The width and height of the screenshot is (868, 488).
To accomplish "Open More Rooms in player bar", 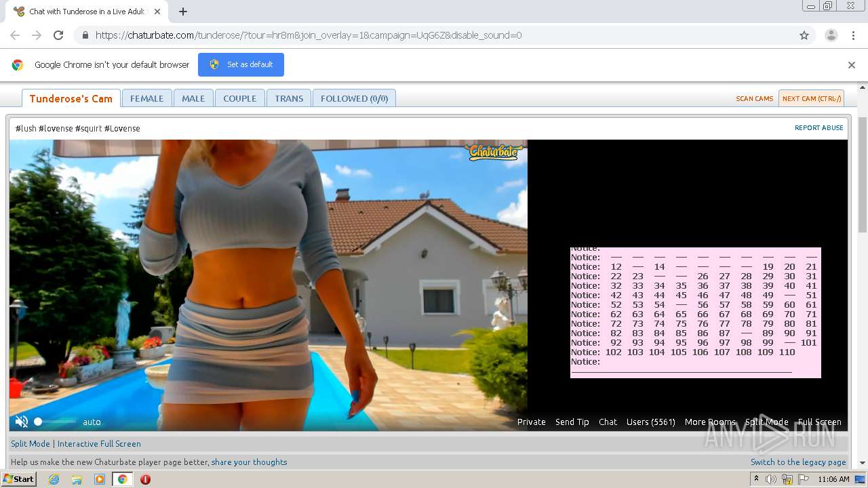I will pos(710,422).
